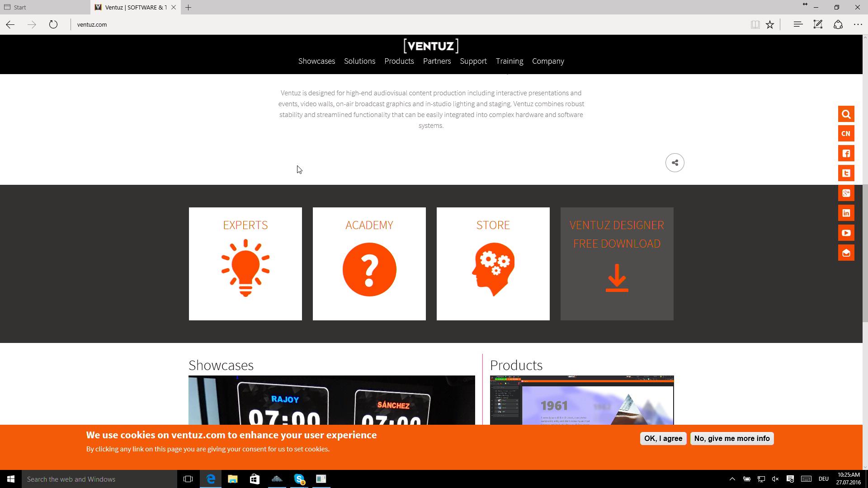
Task: Click the page vertical scrollbar thumb
Action: pyautogui.click(x=865, y=253)
